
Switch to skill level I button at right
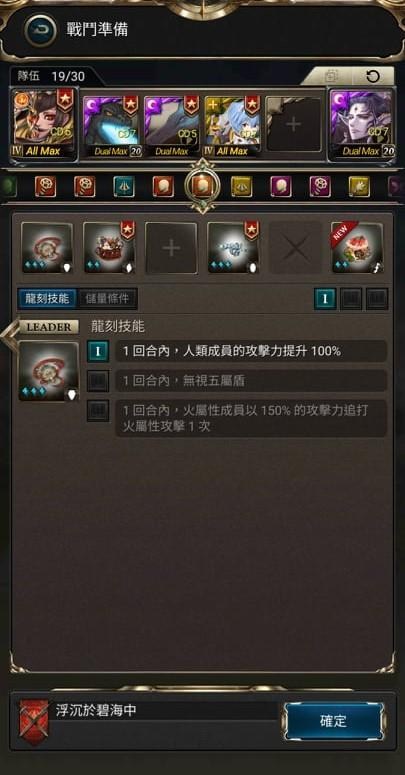(325, 299)
